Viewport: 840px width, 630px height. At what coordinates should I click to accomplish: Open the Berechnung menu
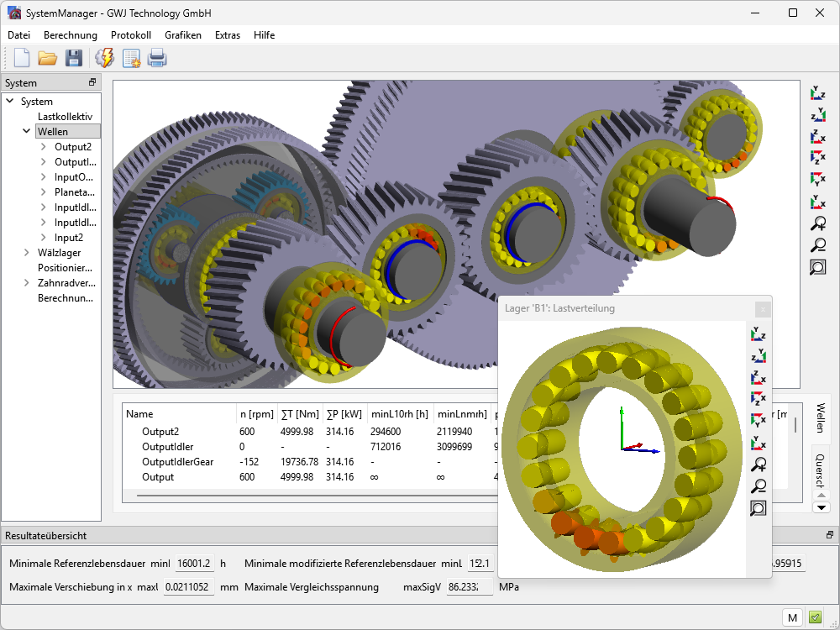pyautogui.click(x=71, y=35)
